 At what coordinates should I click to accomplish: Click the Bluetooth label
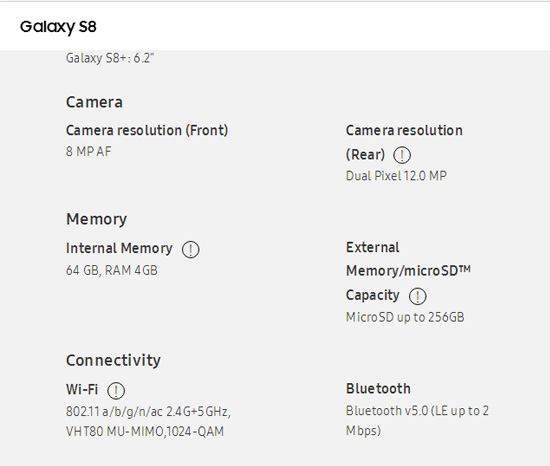(378, 389)
